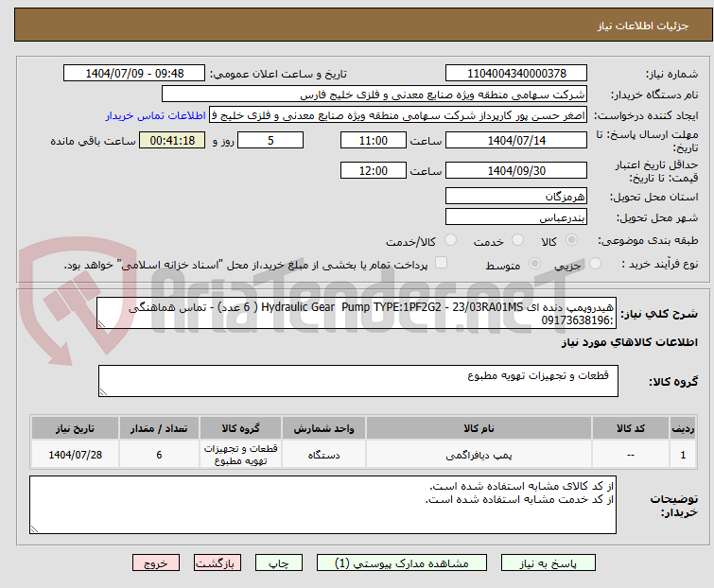Click the خروج exit button

pyautogui.click(x=156, y=562)
